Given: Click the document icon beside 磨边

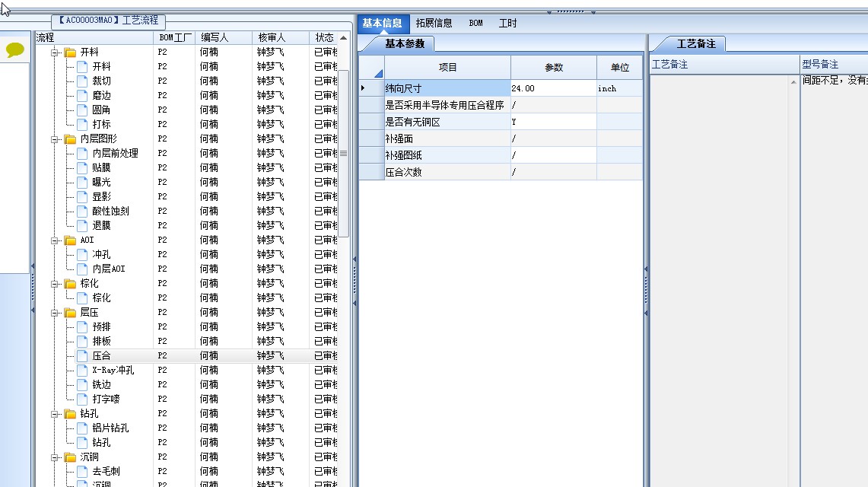Looking at the screenshot, I should [82, 96].
